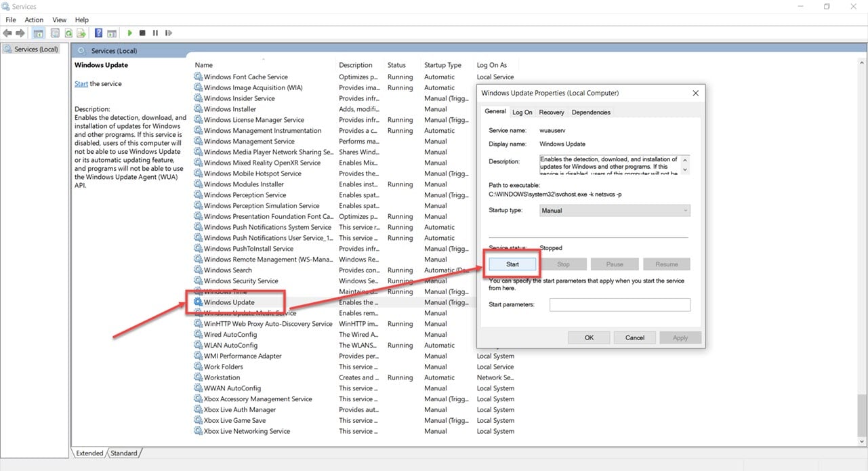Viewport: 868px width, 471px height.
Task: Click gear icon beside Workstation
Action: tap(199, 377)
